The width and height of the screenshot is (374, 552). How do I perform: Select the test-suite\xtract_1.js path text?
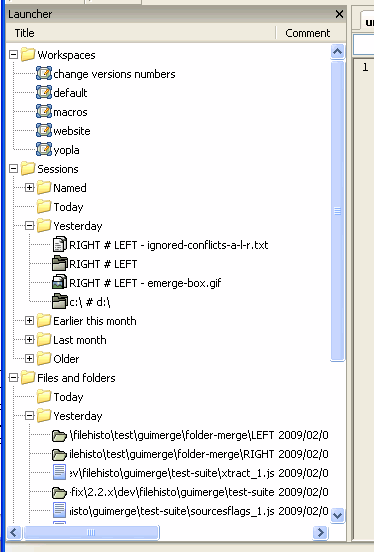[x=172, y=473]
